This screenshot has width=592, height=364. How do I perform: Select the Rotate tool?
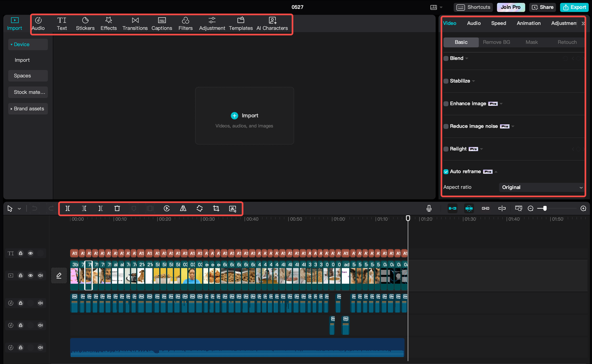pyautogui.click(x=199, y=208)
